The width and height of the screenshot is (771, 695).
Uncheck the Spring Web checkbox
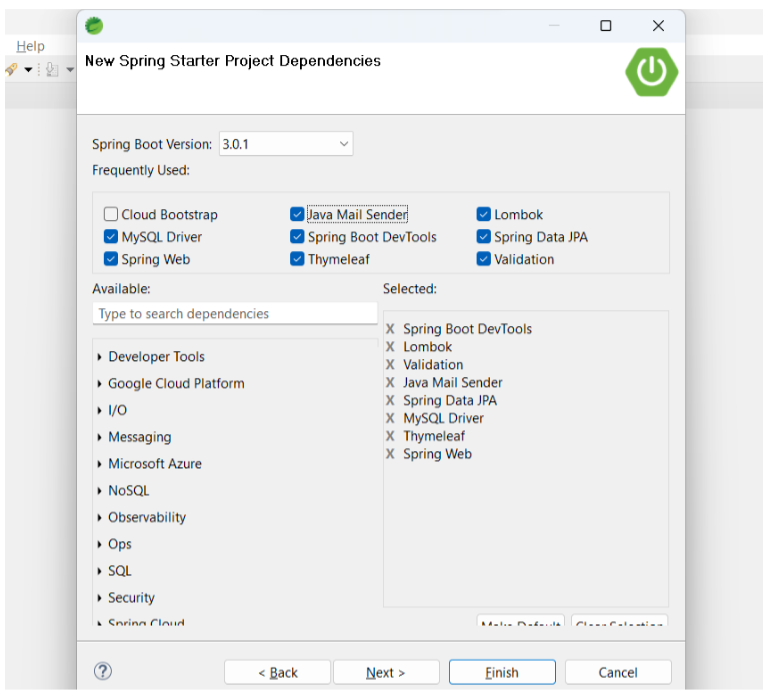(x=111, y=259)
